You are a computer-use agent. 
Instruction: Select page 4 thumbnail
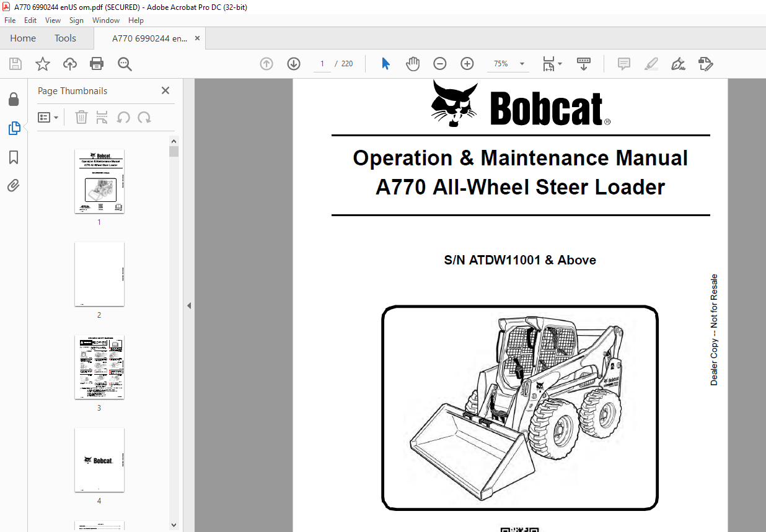tap(99, 460)
